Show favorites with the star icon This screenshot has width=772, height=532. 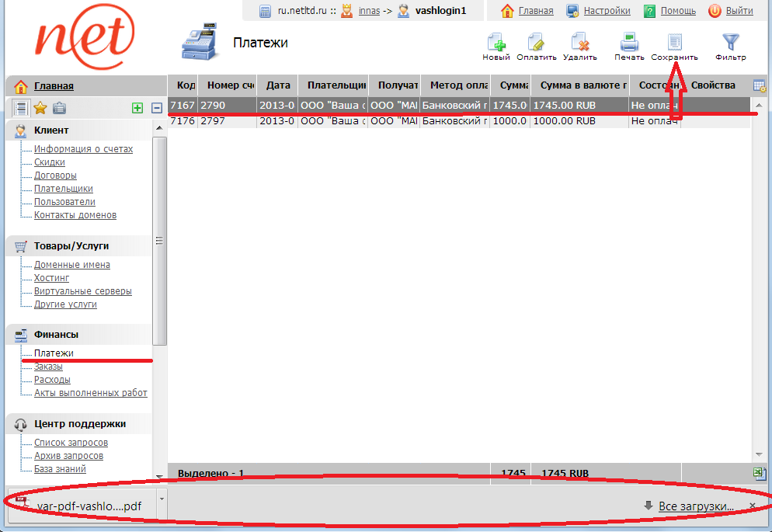click(40, 108)
